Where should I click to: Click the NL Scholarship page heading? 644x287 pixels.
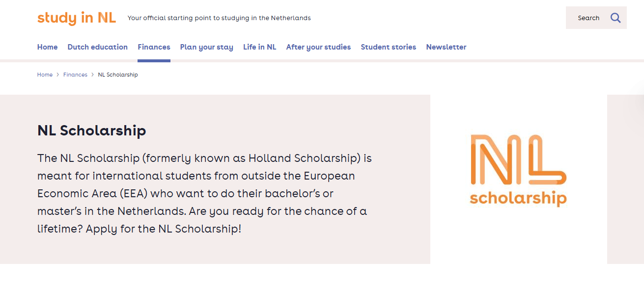[x=91, y=130]
